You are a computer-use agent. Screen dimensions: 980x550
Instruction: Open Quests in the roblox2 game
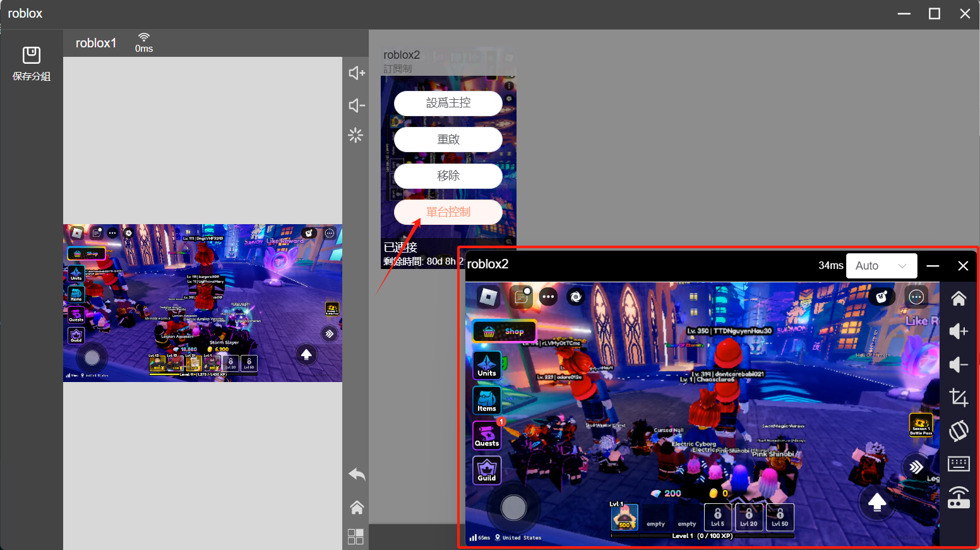point(487,435)
